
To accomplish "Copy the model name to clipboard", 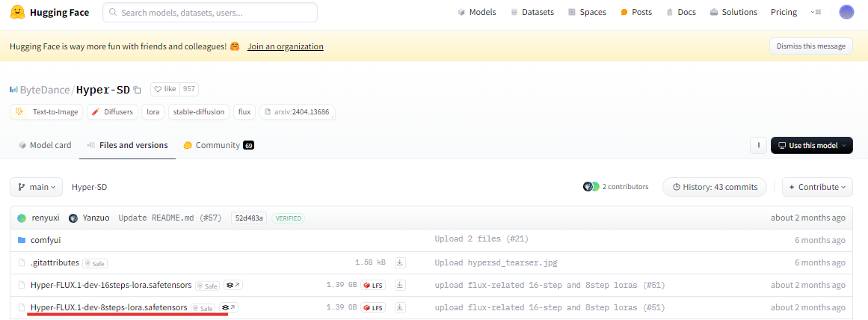I will coord(138,90).
